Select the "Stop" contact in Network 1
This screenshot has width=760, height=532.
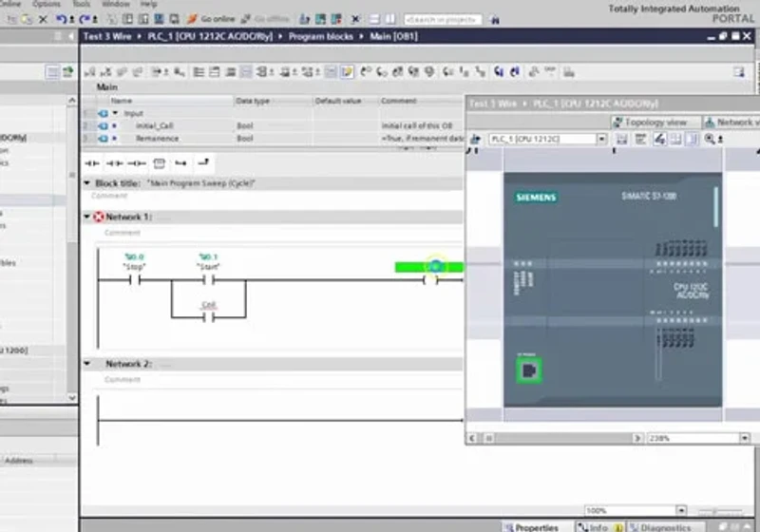point(134,279)
